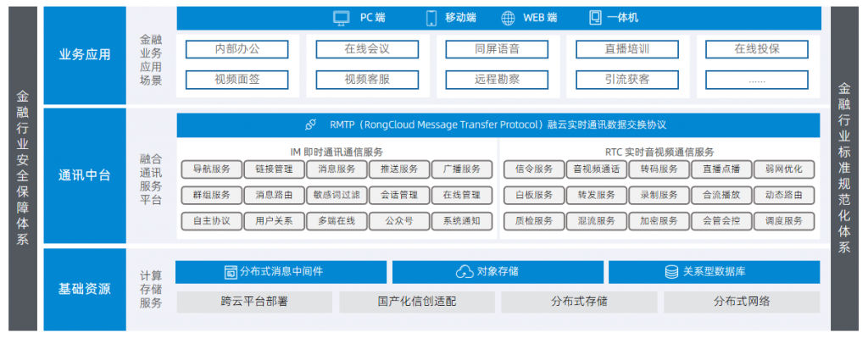Click the 国产化信创适配 block

pyautogui.click(x=417, y=302)
